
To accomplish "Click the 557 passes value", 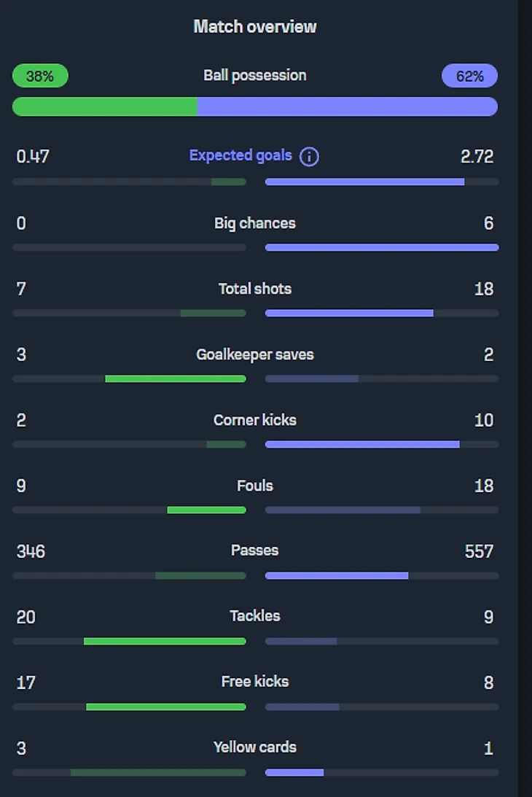I will tap(479, 551).
